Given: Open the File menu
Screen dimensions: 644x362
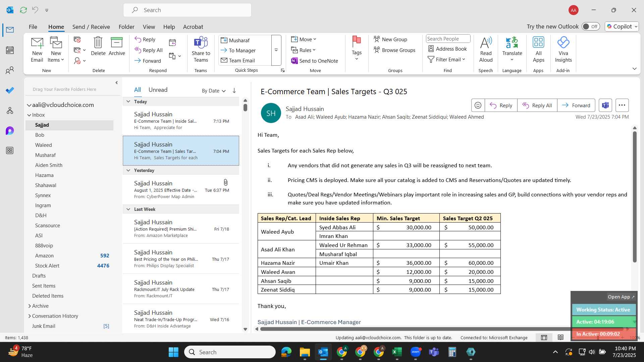Looking at the screenshot, I should (33, 27).
